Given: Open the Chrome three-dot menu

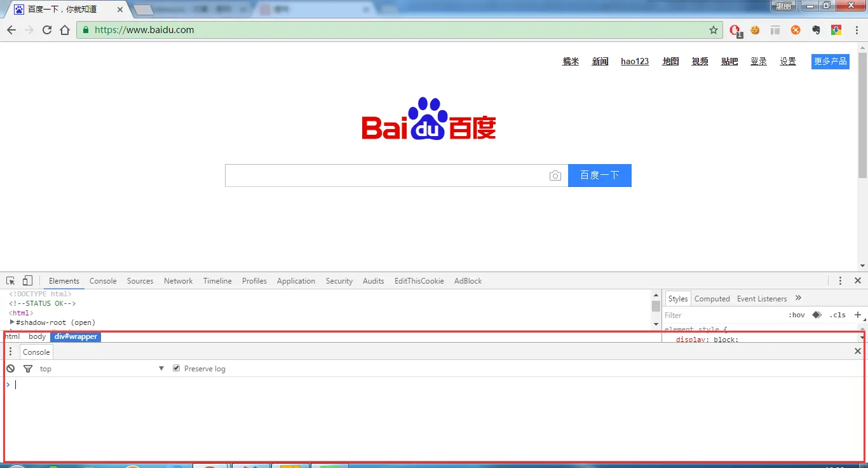Looking at the screenshot, I should pos(855,30).
